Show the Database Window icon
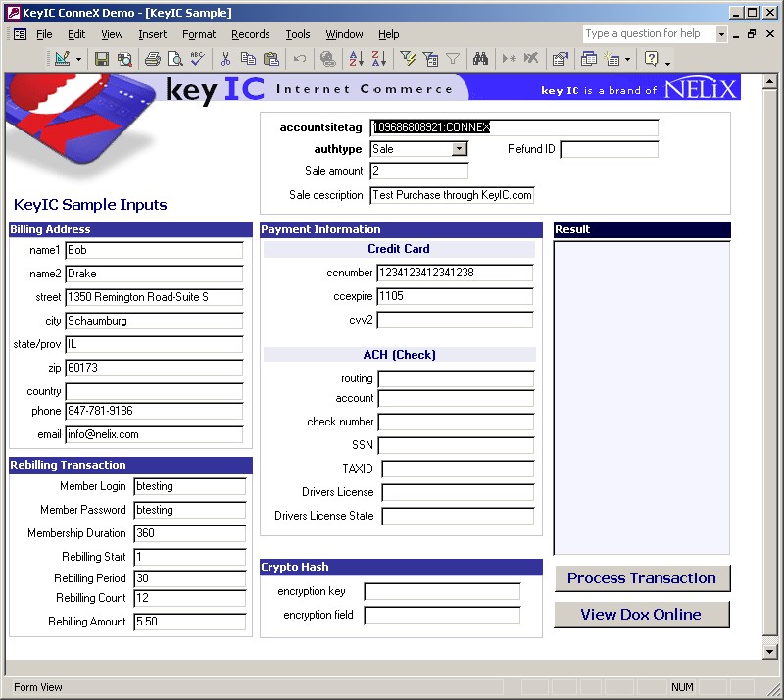This screenshot has height=700, width=784. [589, 59]
